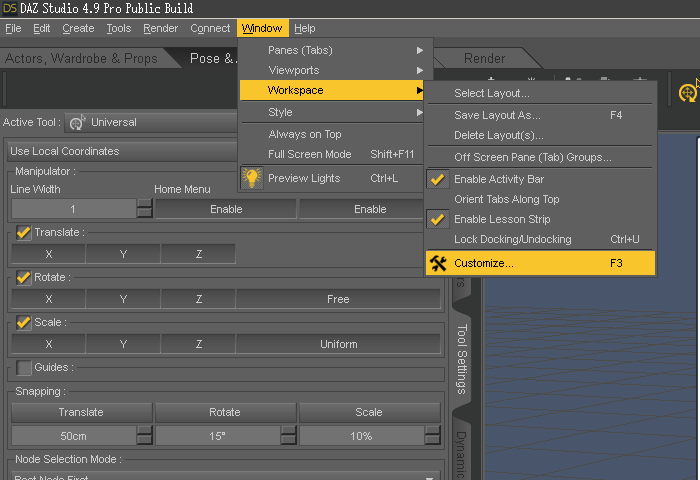Viewport: 700px width, 480px height.
Task: Click the Line Width value slider
Action: click(x=72, y=209)
